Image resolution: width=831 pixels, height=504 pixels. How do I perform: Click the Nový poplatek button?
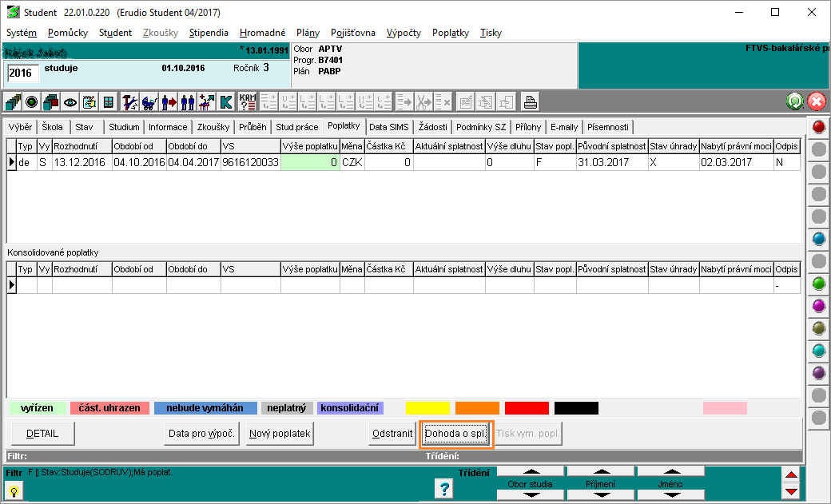(280, 434)
